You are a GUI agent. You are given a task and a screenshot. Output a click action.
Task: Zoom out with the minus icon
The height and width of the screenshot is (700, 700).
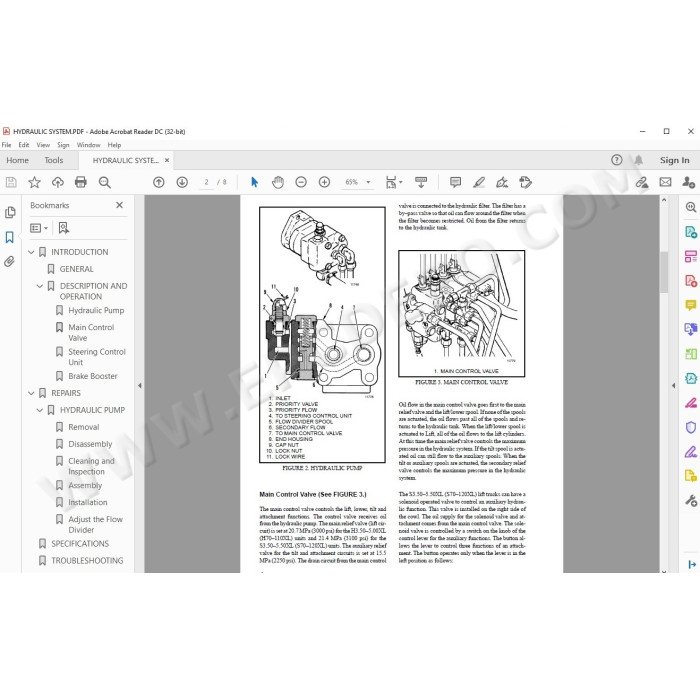coord(301,182)
